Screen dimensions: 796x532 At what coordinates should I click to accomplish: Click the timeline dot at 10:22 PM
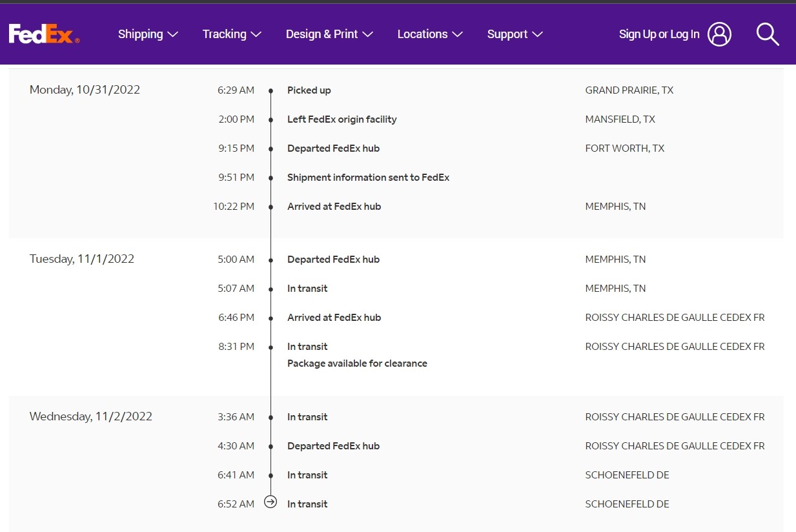tap(271, 207)
